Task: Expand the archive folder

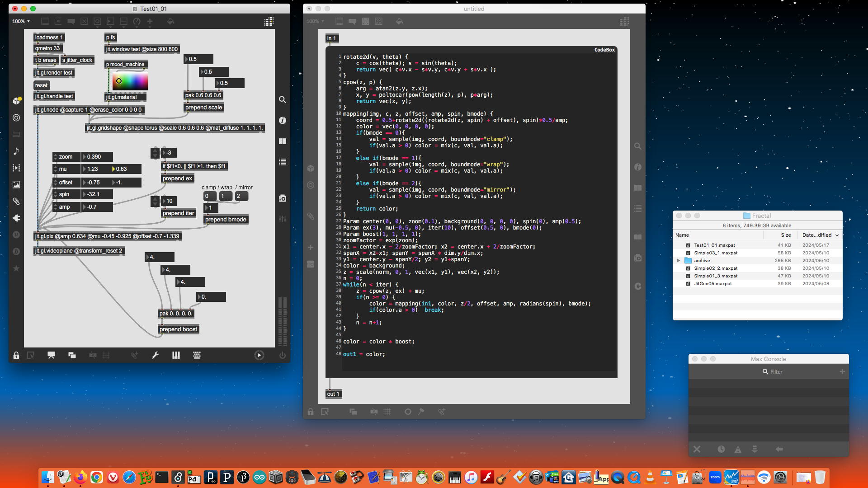Action: [x=678, y=261]
